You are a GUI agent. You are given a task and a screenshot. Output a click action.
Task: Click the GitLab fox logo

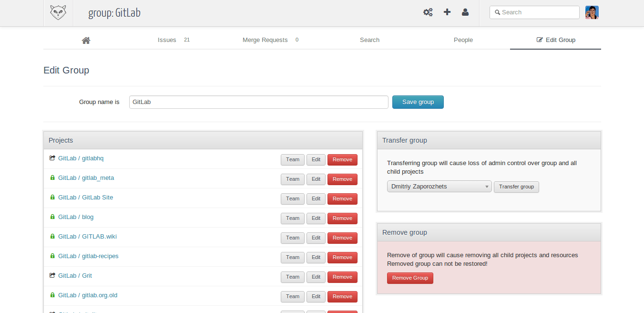coord(58,13)
